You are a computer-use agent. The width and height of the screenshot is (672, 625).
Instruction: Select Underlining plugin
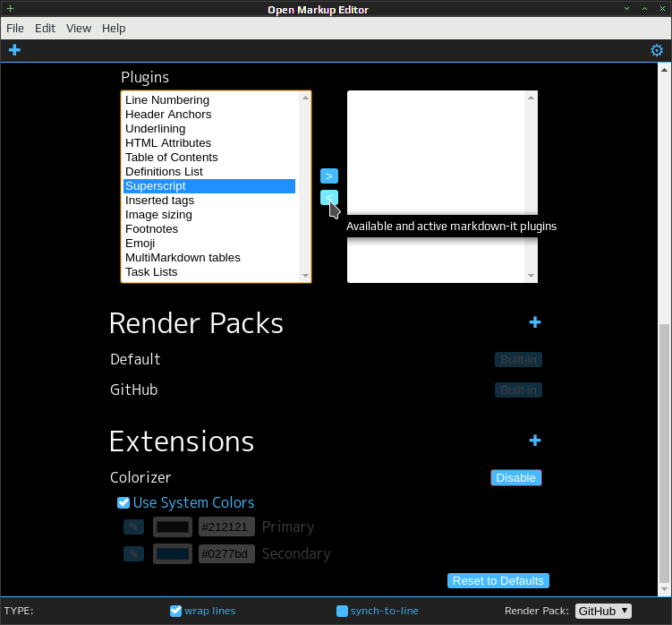point(209,129)
